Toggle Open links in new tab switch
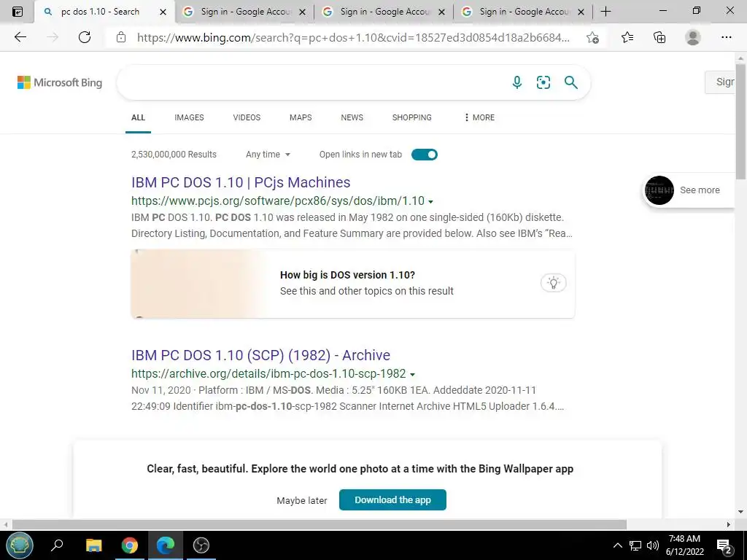This screenshot has height=560, width=747. pyautogui.click(x=424, y=155)
